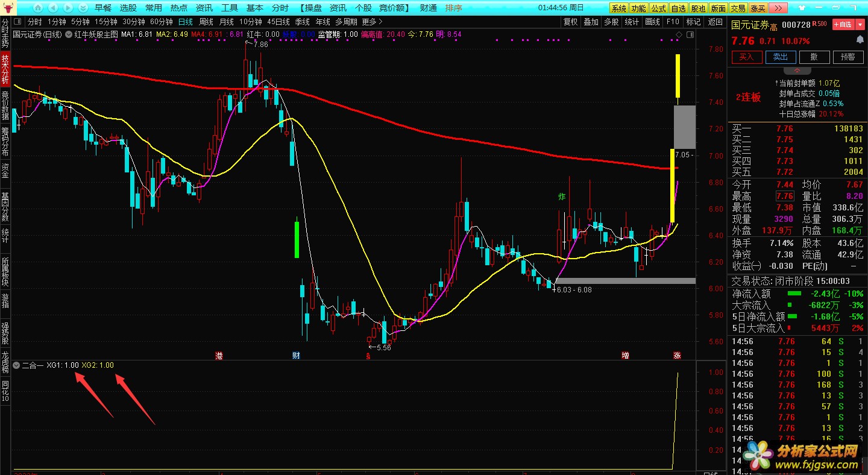Select the 30分钟 period
This screenshot has height=475, width=868.
point(134,22)
